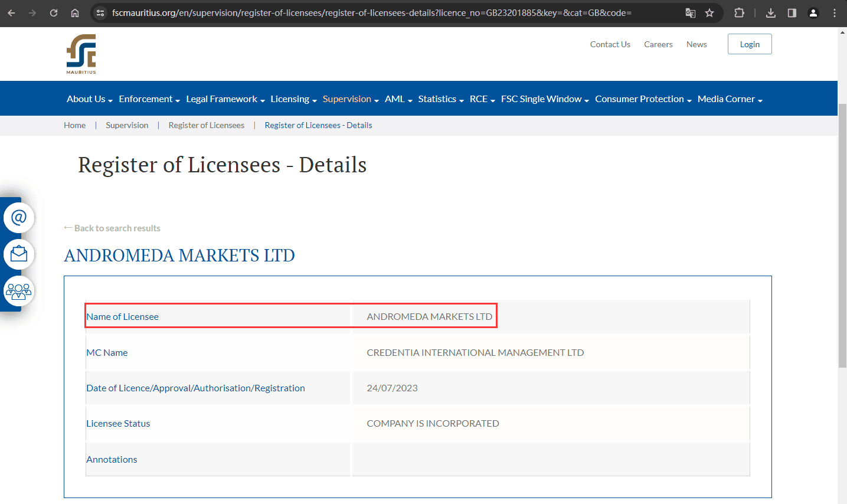Click the people group side widget icon
Screen dimensions: 847x504
click(x=19, y=291)
